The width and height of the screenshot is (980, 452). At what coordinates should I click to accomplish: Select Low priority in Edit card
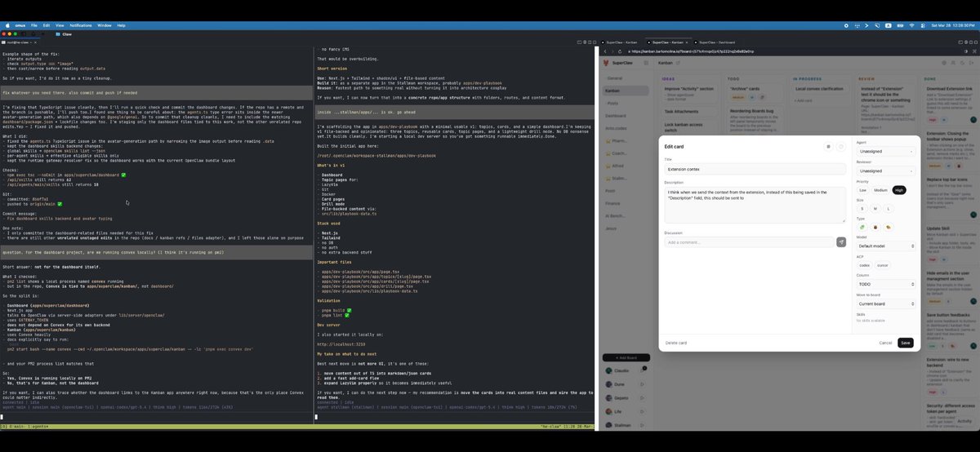(x=863, y=190)
